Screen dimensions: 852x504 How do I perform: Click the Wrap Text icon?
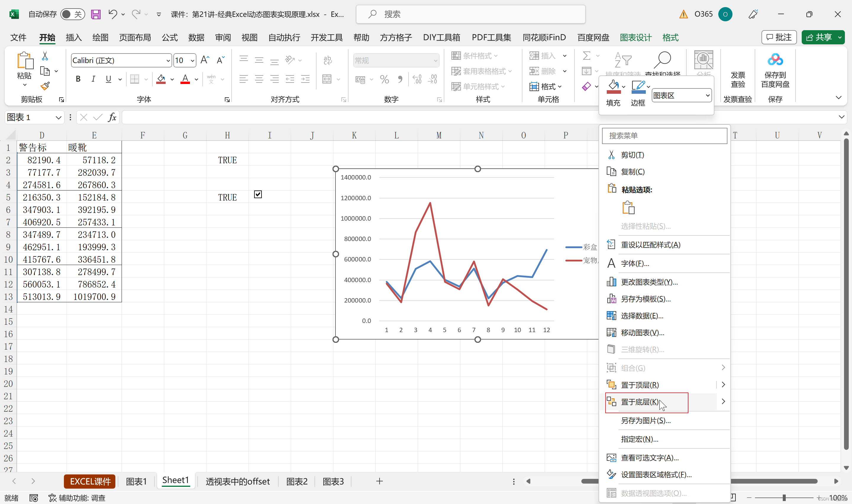pyautogui.click(x=327, y=60)
